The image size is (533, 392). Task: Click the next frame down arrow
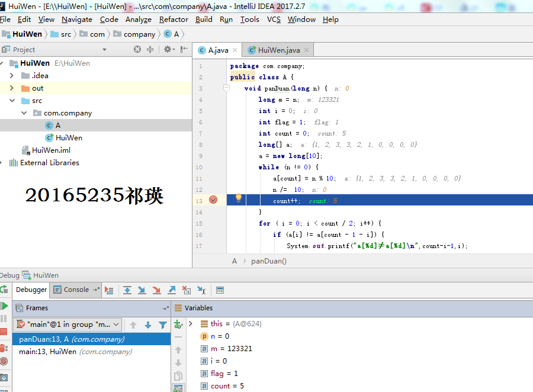point(148,325)
